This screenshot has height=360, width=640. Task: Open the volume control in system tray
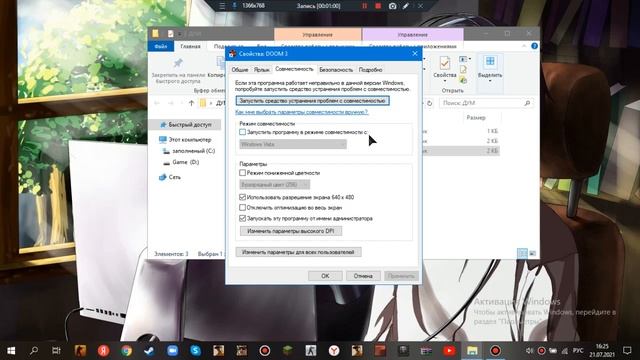[529, 351]
